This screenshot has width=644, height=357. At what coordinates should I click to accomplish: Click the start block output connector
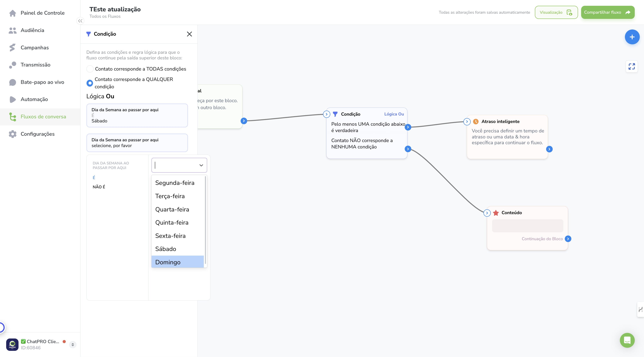(x=244, y=121)
